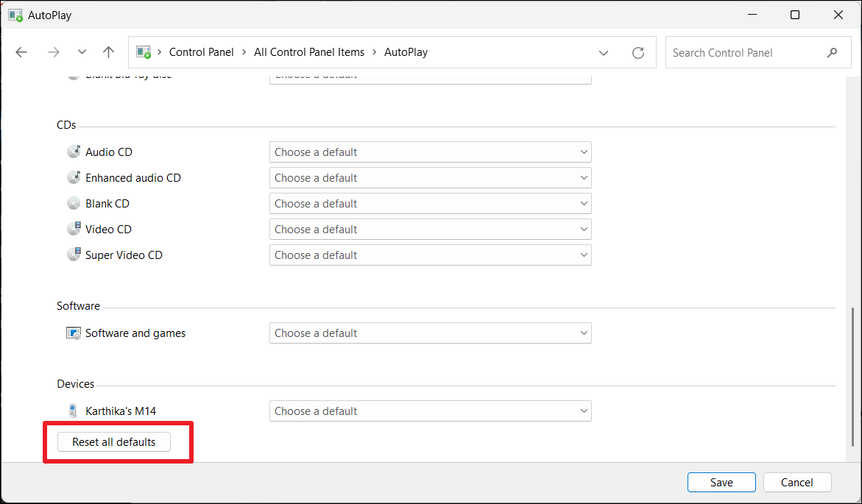The width and height of the screenshot is (862, 504).
Task: Expand Karthika's M14 device dropdown
Action: tap(430, 411)
